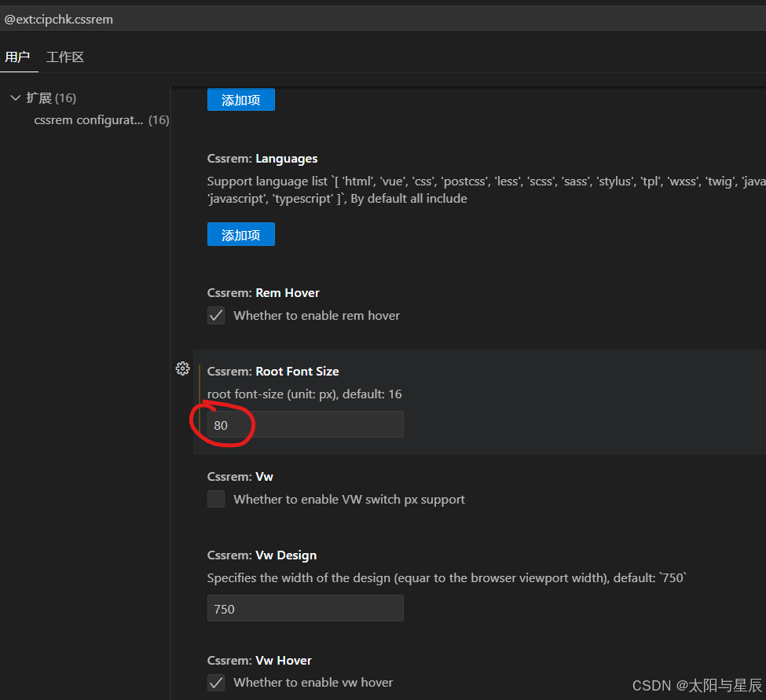Click the Cssrem: Languages heading

click(262, 159)
